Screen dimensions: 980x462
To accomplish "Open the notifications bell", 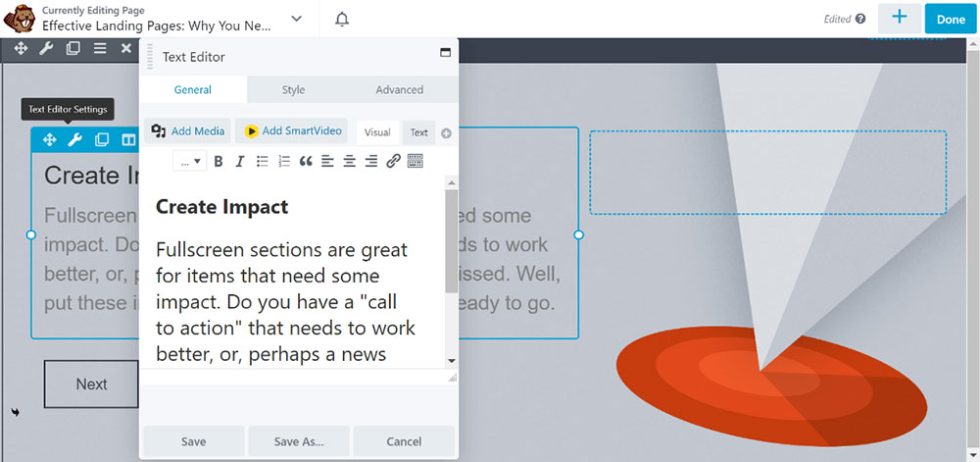I will 341,20.
